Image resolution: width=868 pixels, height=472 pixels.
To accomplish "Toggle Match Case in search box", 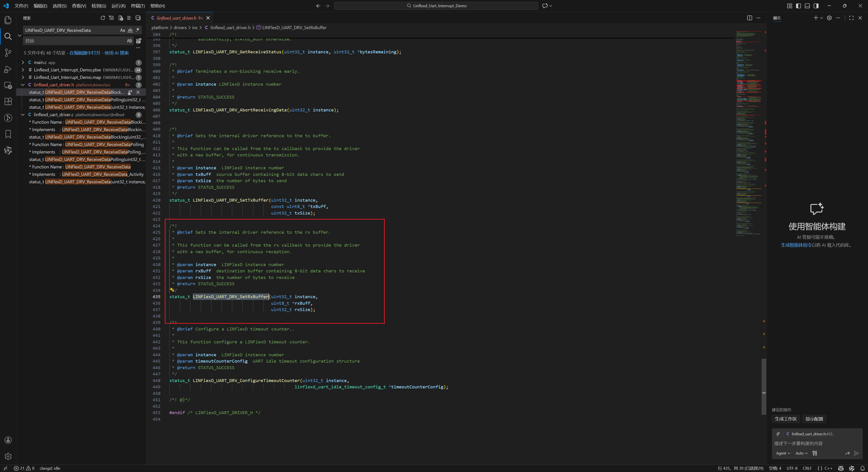I will click(x=122, y=30).
